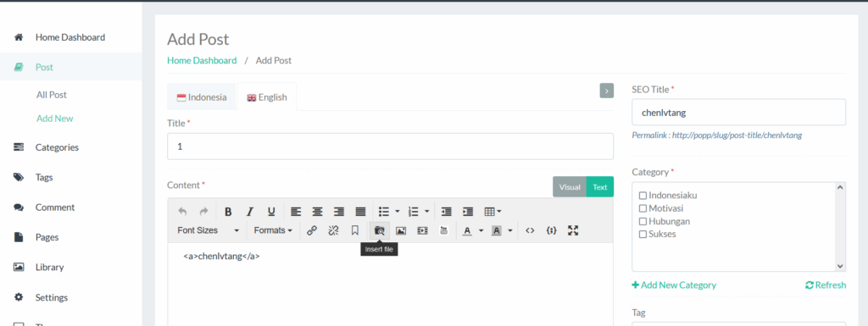Check the Motivasi category

pos(643,208)
